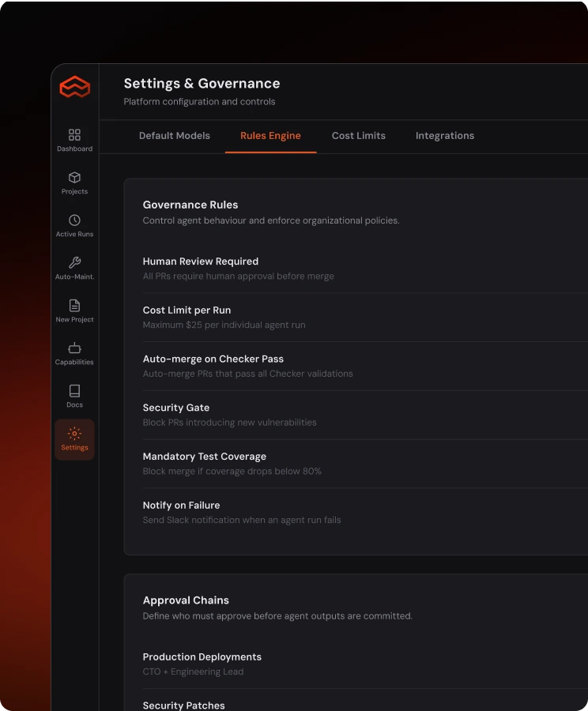Click the Capabilities sidebar label
588x711 pixels.
click(74, 362)
